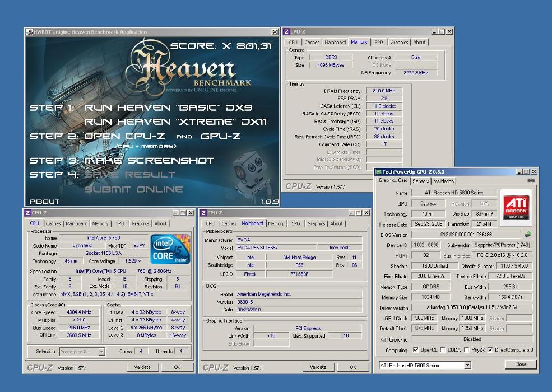The image size is (552, 392).
Task: Click the GPU-Z BIOS Version field
Action: click(466, 234)
